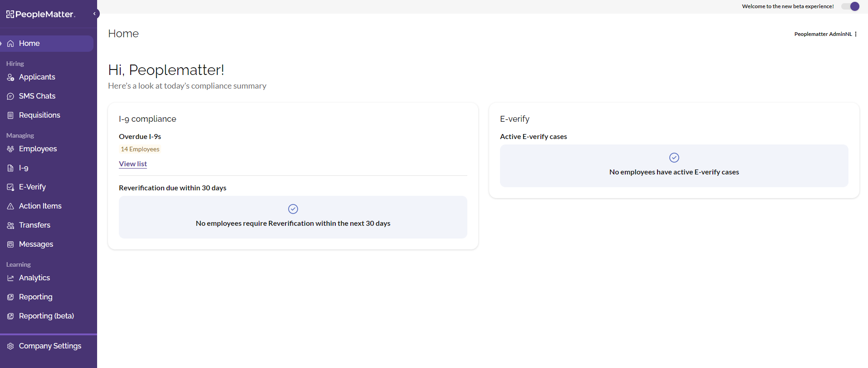Click the PeopleMatter logo
Screen dimensions: 868x368
(x=41, y=14)
